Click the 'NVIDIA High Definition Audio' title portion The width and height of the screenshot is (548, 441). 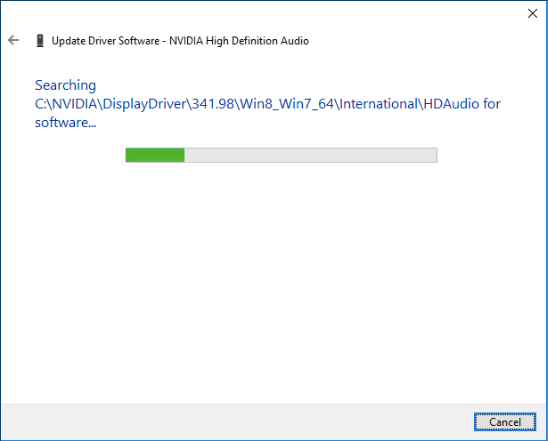[x=239, y=41]
